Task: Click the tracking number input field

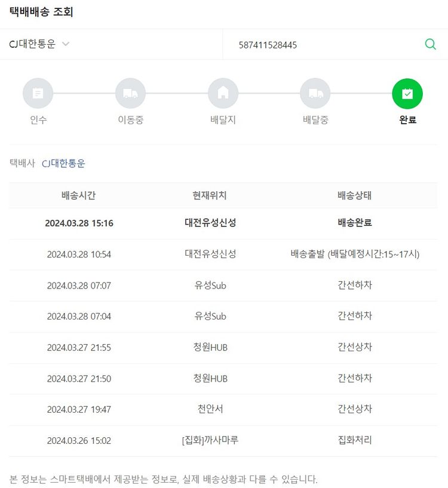Action: pyautogui.click(x=323, y=45)
